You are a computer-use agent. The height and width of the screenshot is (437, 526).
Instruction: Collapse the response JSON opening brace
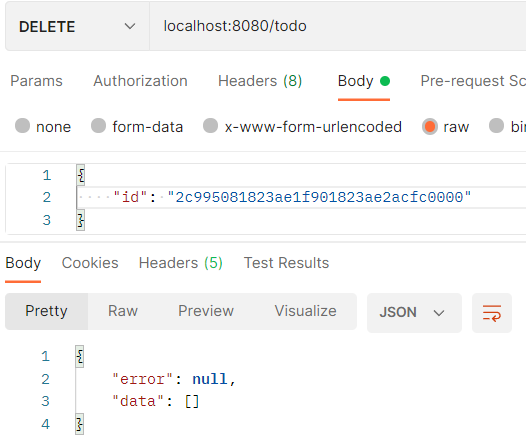[x=80, y=357]
